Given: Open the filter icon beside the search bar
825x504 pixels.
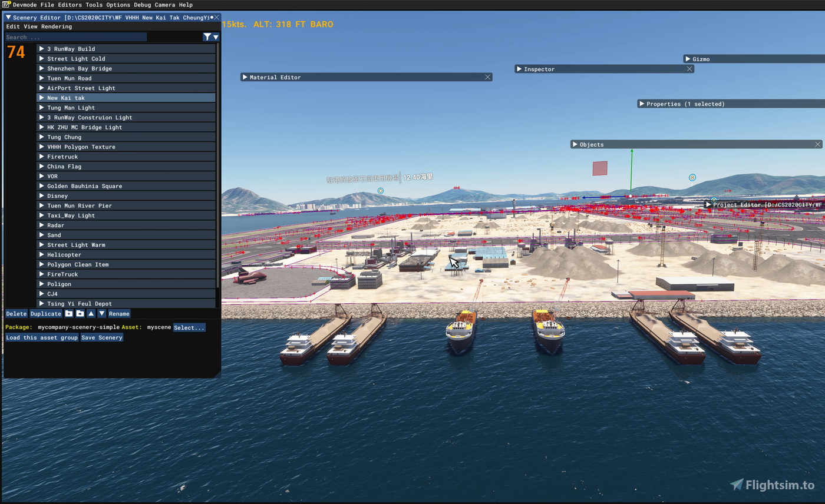Looking at the screenshot, I should [x=207, y=37].
